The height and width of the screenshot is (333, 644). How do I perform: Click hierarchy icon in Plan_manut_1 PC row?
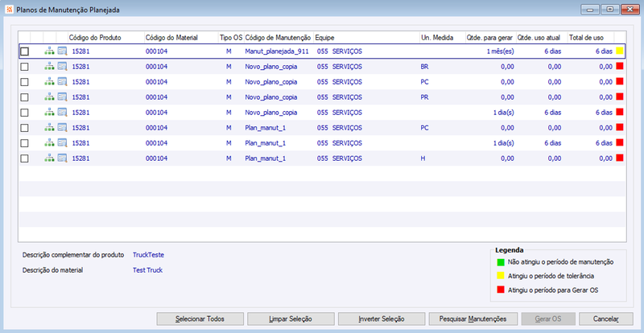click(x=49, y=128)
